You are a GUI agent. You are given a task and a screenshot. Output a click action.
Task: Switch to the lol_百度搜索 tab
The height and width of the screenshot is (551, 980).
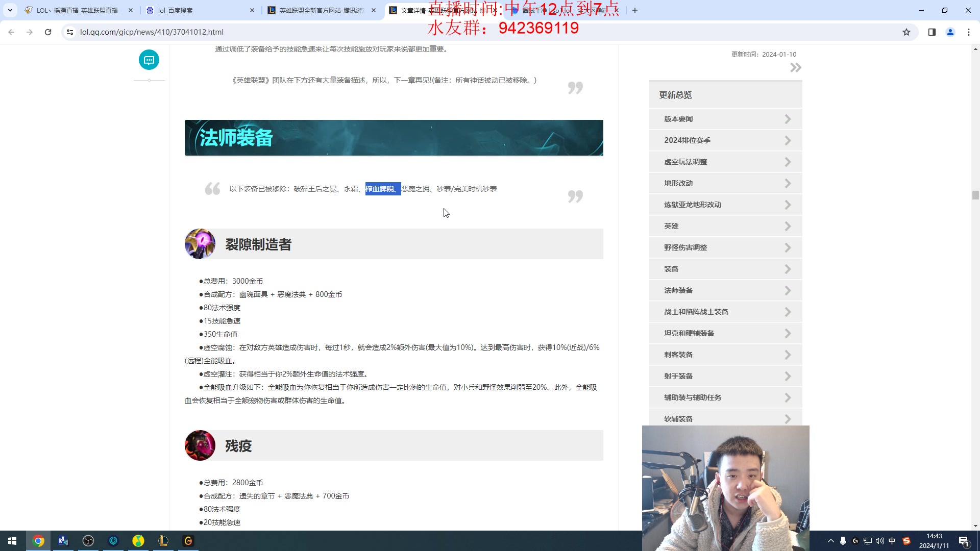click(199, 10)
